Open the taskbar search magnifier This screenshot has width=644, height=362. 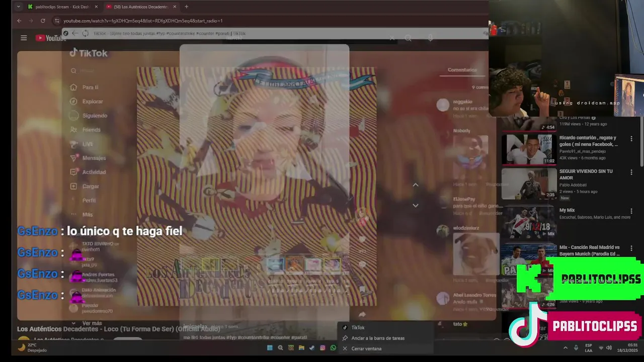[280, 348]
